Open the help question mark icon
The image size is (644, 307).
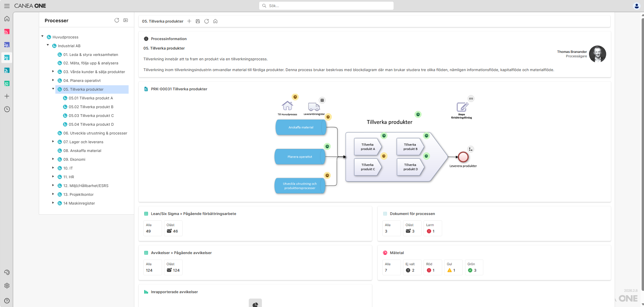pos(7,301)
